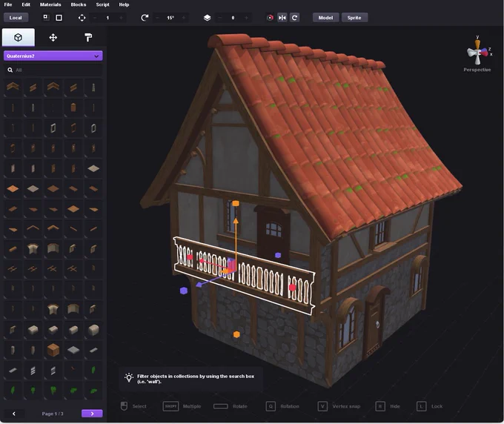Select the wooden crate cube thumbnail
Viewport: 504px width, 424px height.
[53, 350]
